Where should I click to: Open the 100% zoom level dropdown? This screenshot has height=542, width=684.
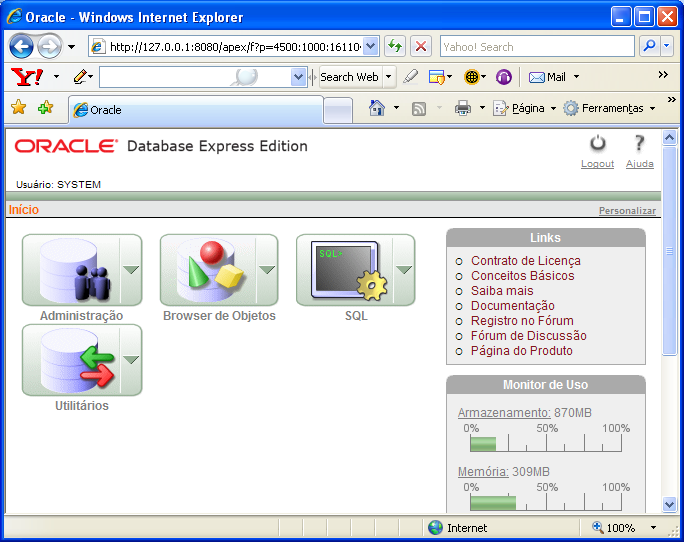[x=653, y=528]
